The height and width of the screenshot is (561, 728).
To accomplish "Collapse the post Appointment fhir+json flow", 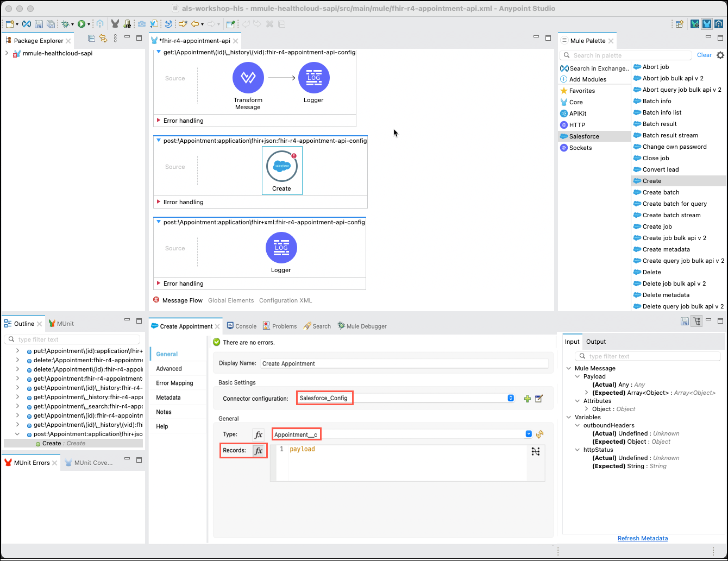I will (x=159, y=141).
